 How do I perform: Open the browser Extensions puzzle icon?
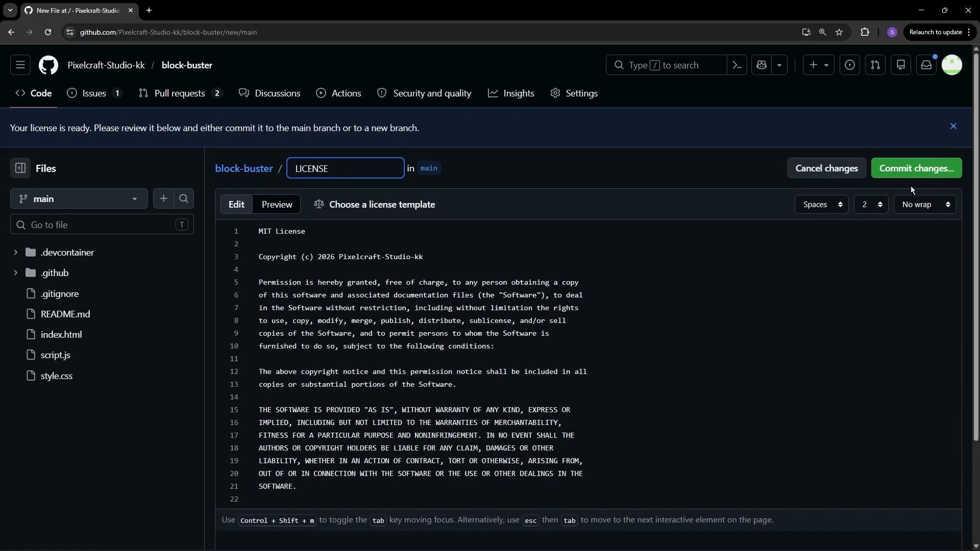pos(865,32)
